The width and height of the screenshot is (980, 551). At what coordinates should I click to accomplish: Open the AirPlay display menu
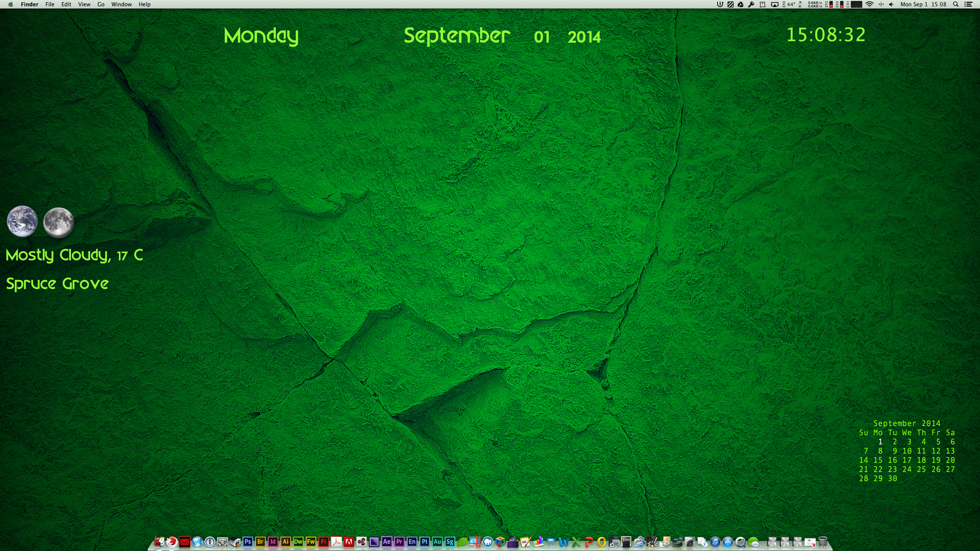[775, 4]
